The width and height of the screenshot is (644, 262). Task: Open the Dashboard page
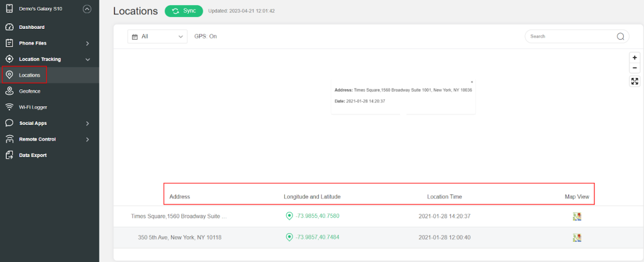click(x=31, y=28)
